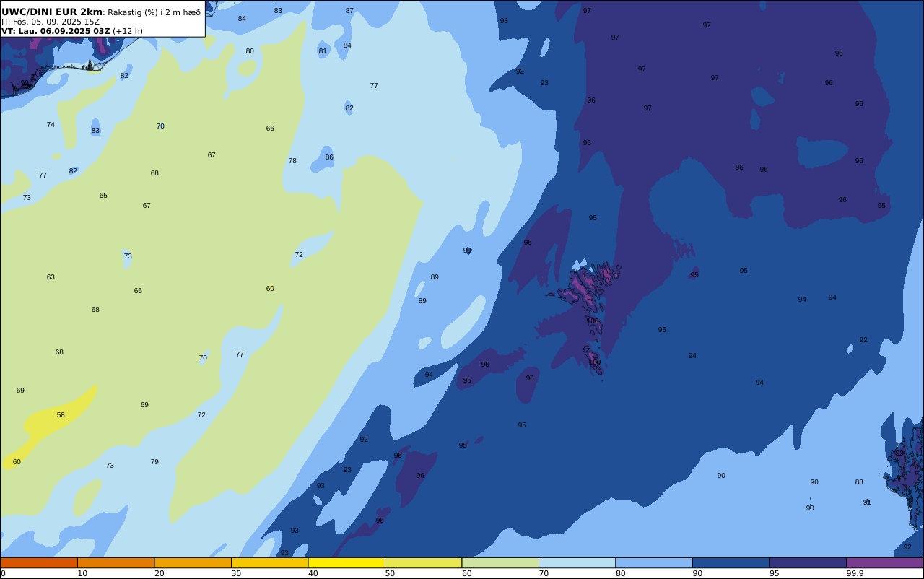Click the legend tick label '10'
The image size is (924, 579).
pos(82,573)
